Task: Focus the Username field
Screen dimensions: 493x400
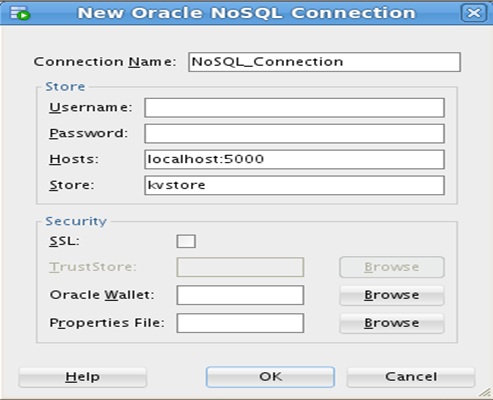Action: tap(294, 107)
